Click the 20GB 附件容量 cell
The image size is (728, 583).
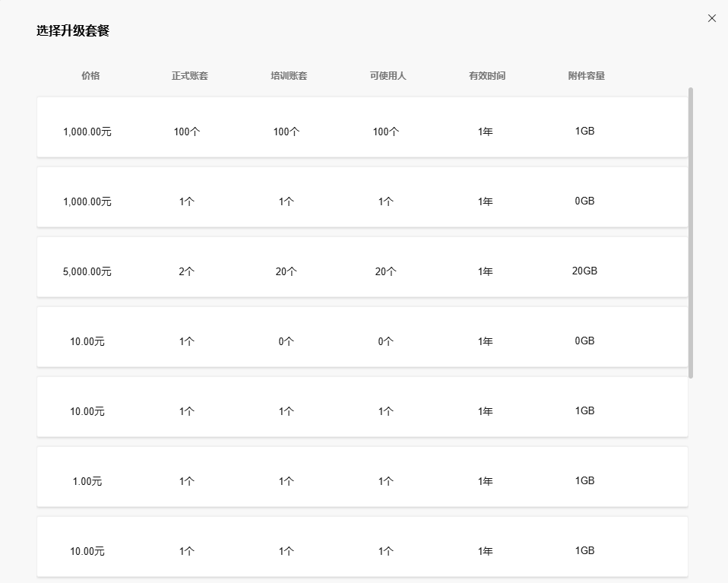click(584, 271)
